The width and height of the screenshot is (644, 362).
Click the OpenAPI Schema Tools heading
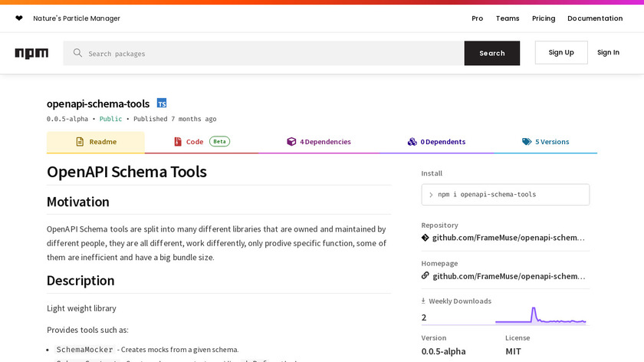tap(127, 172)
